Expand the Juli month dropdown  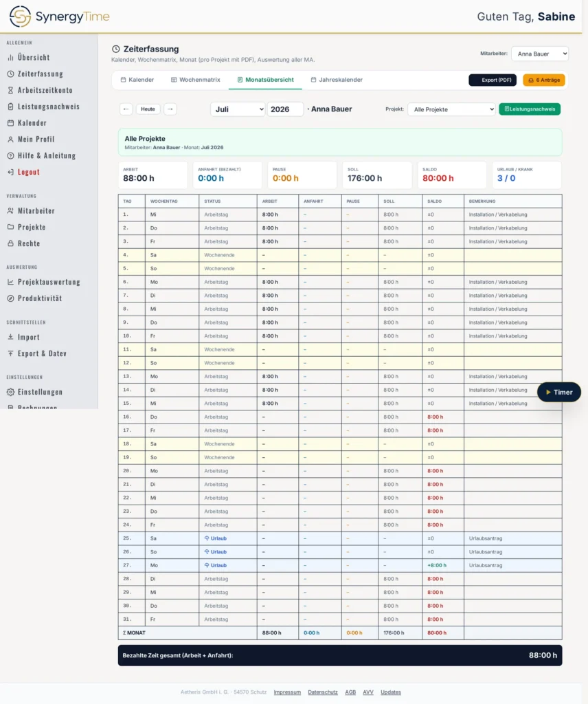pyautogui.click(x=238, y=109)
